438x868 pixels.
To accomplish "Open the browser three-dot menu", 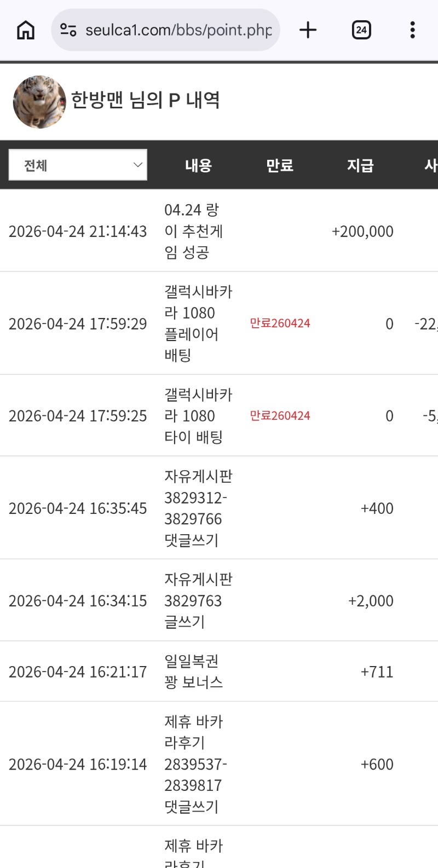I will coord(412,30).
